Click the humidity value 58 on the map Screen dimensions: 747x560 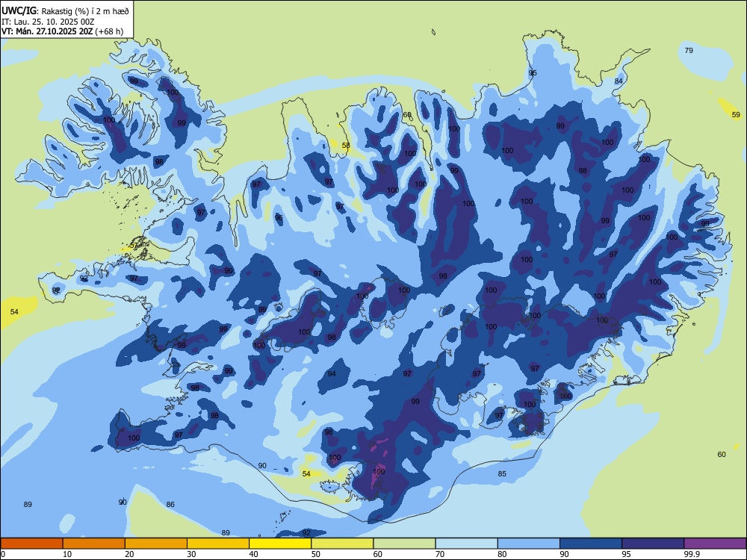346,146
